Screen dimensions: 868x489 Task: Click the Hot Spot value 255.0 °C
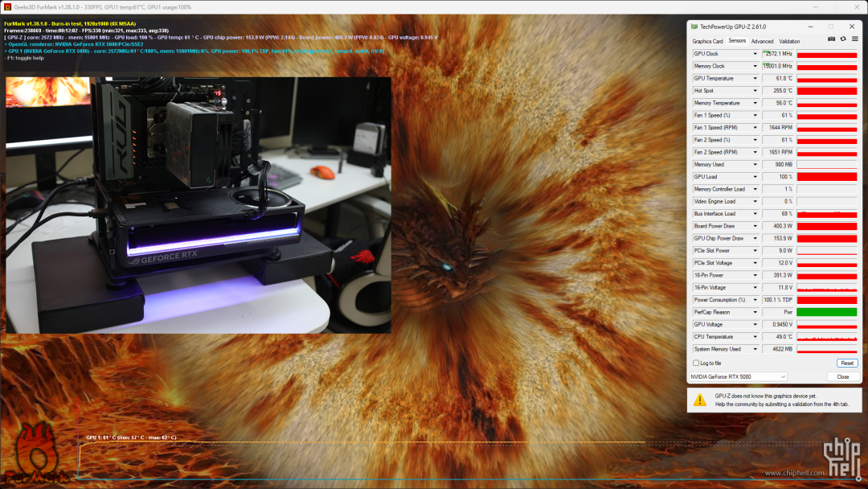click(x=778, y=91)
